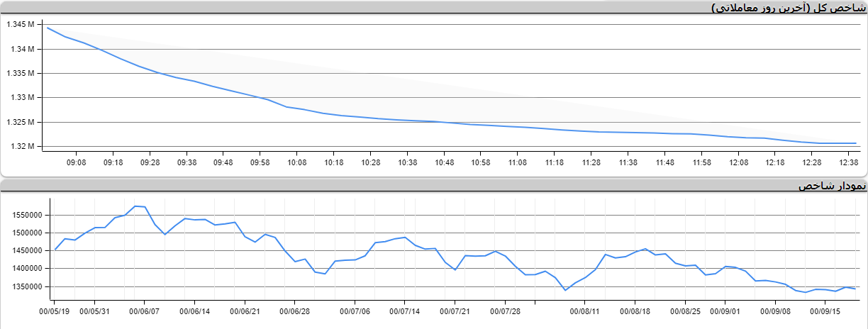Click the 'شاخص کل' panel header title

click(x=788, y=7)
